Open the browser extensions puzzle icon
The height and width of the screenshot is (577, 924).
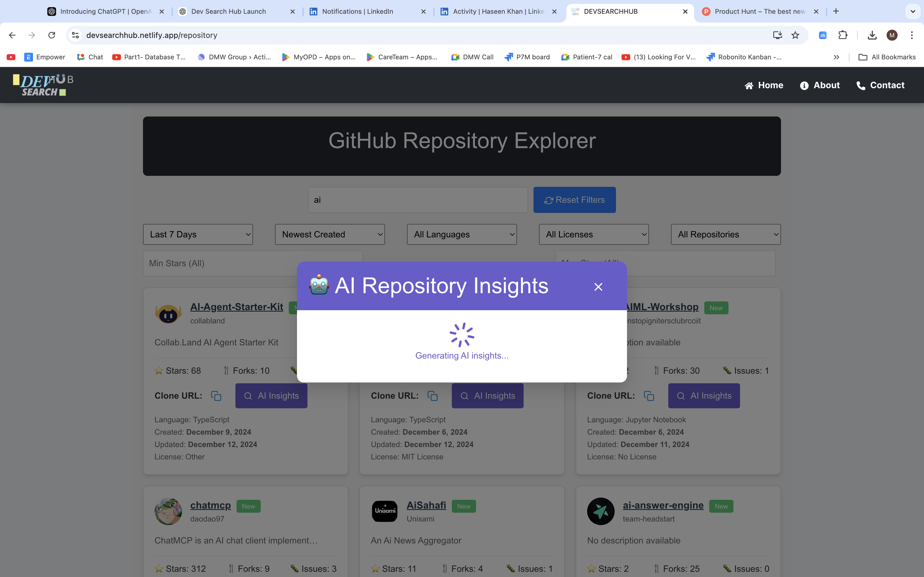[x=843, y=35]
